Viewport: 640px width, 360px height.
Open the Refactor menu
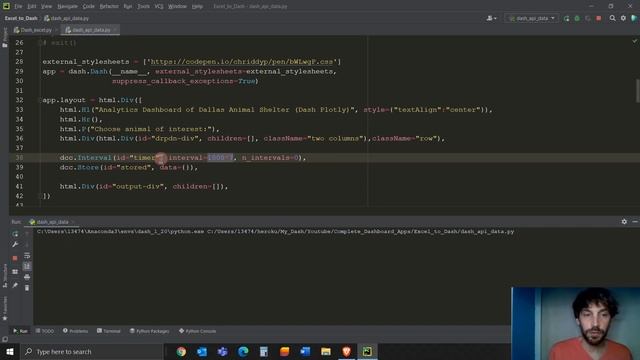click(x=109, y=7)
